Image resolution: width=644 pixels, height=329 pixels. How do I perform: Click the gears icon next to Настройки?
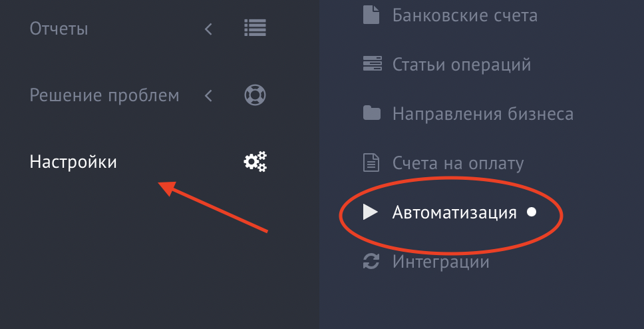(x=255, y=161)
